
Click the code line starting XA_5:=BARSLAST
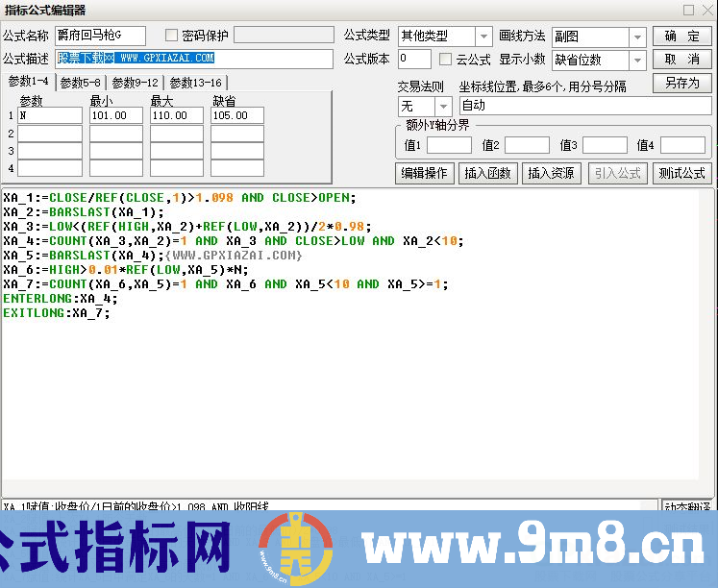pos(153,256)
